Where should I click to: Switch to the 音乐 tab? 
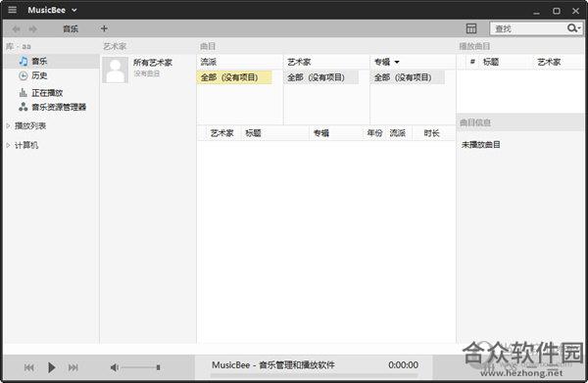[71, 28]
